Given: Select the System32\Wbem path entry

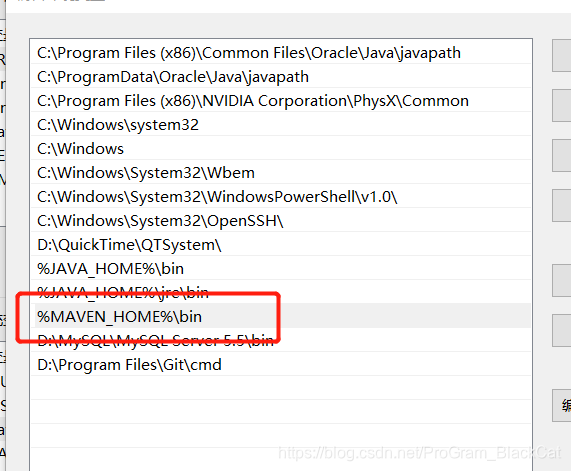Looking at the screenshot, I should coord(281,173).
